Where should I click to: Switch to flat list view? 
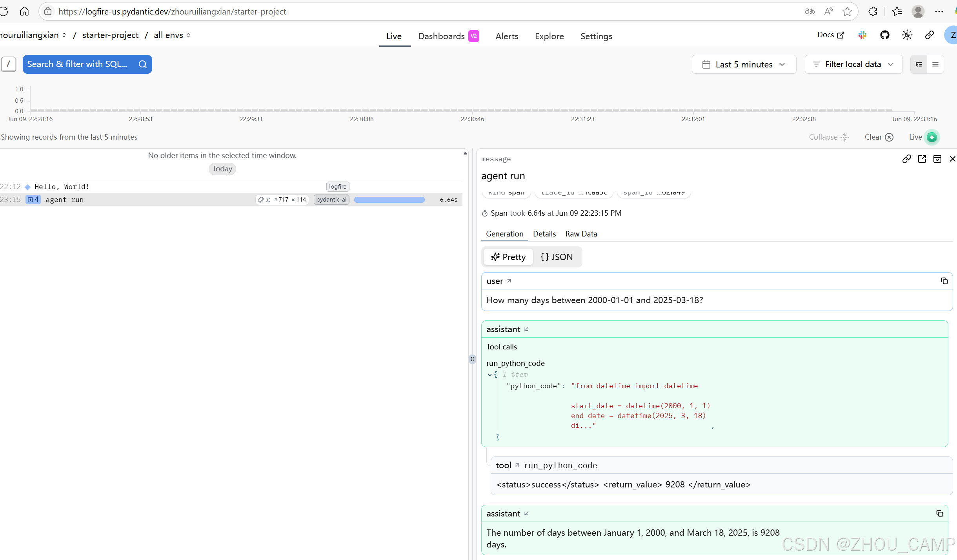tap(935, 64)
